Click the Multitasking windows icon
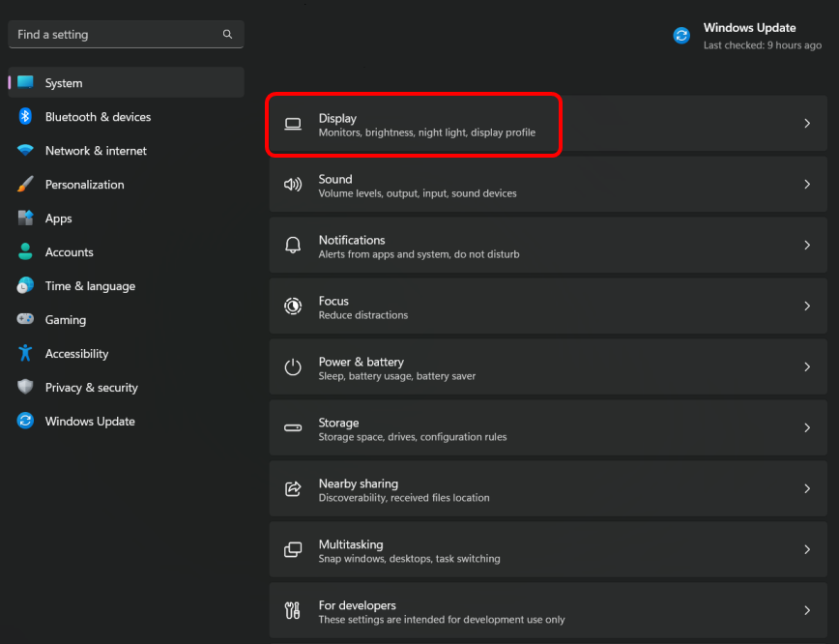 coord(293,550)
